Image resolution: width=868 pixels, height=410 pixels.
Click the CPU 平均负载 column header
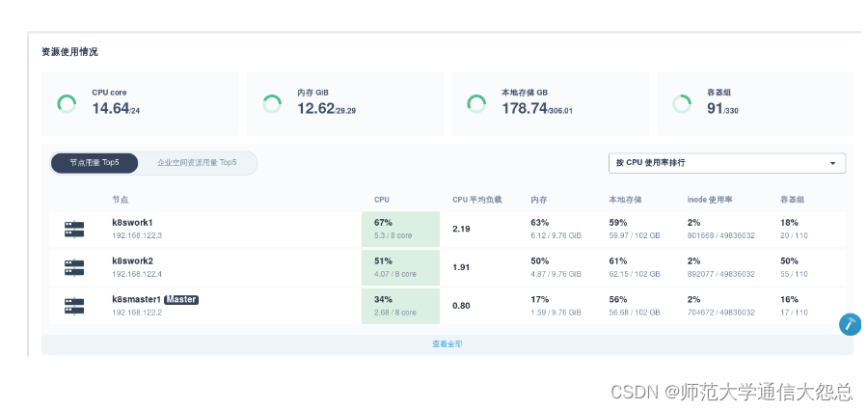[x=477, y=200]
